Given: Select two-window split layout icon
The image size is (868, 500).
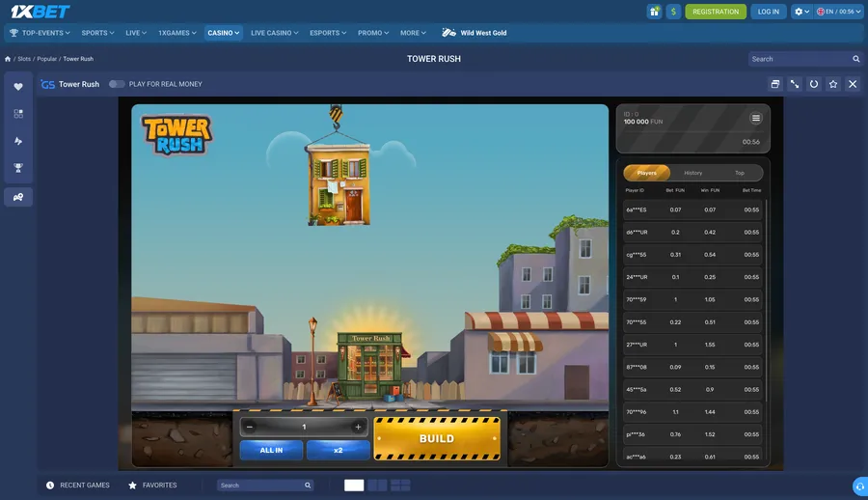Looking at the screenshot, I should coord(377,485).
